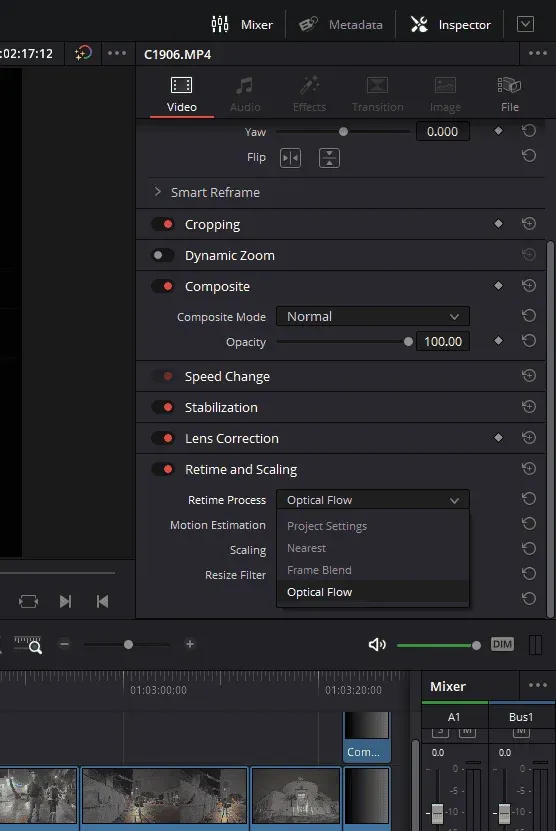Toggle the Lens Correction switch
The image size is (556, 831).
163,438
